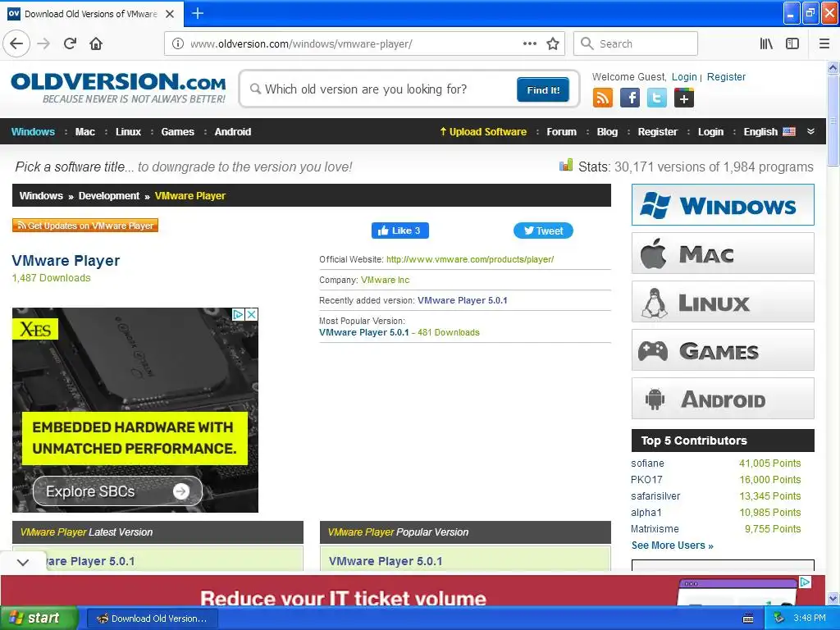This screenshot has width=840, height=630.
Task: Click the system tray notification icon
Action: (779, 619)
